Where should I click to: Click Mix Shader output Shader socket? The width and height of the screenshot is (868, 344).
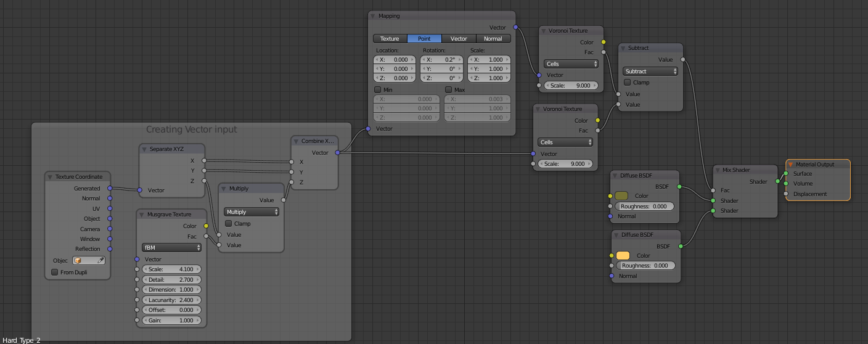coord(777,181)
